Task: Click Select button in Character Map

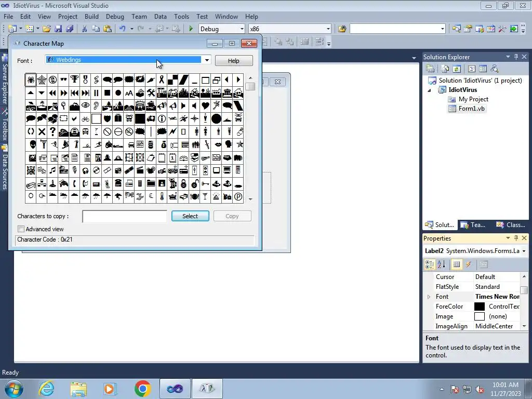Action: 190,216
